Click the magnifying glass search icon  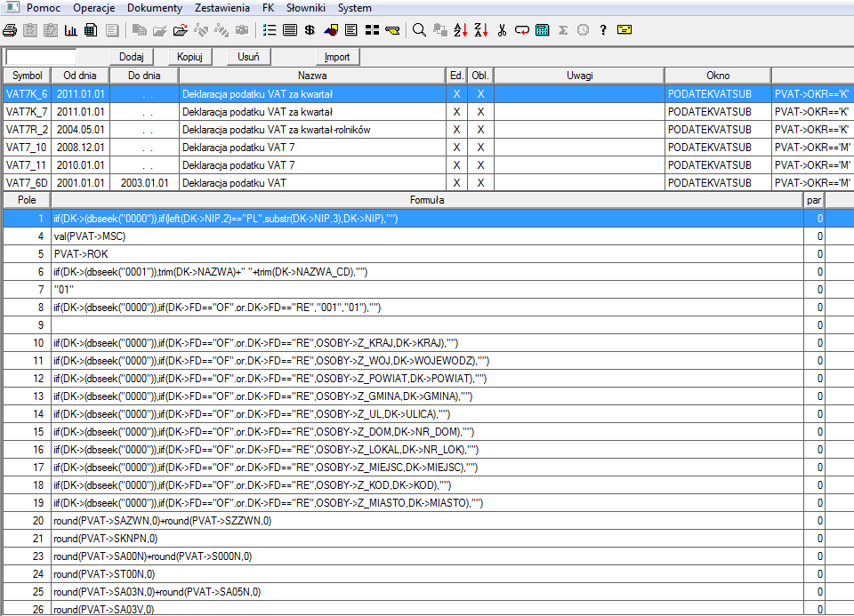[419, 29]
